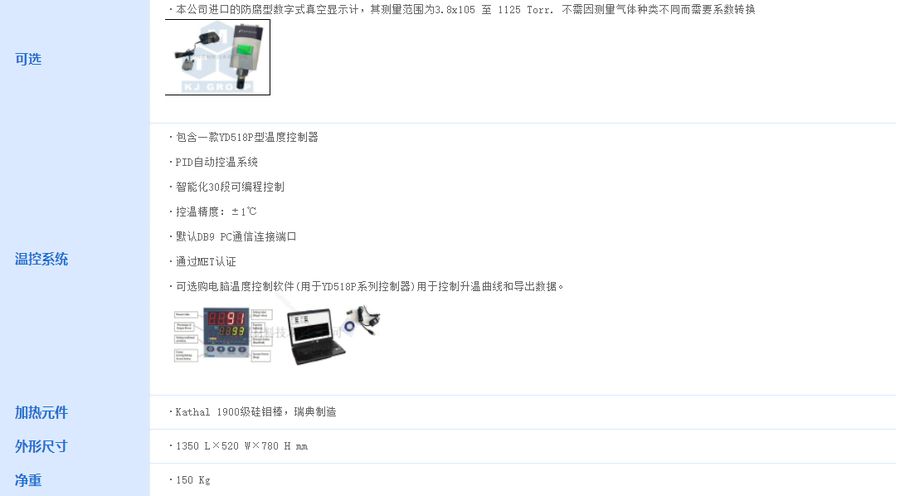Click the green gauge display screen
Image resolution: width=900 pixels, height=496 pixels.
coord(246,52)
